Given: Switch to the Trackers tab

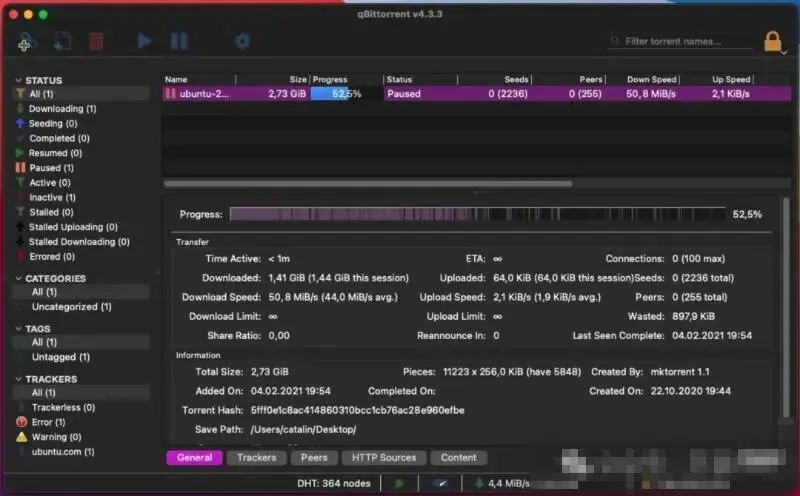Looking at the screenshot, I should 257,458.
